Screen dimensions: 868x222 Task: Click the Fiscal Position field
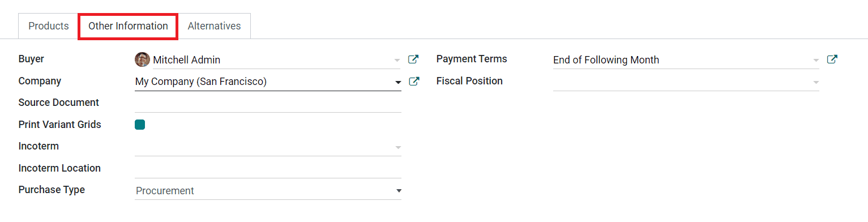(x=686, y=82)
